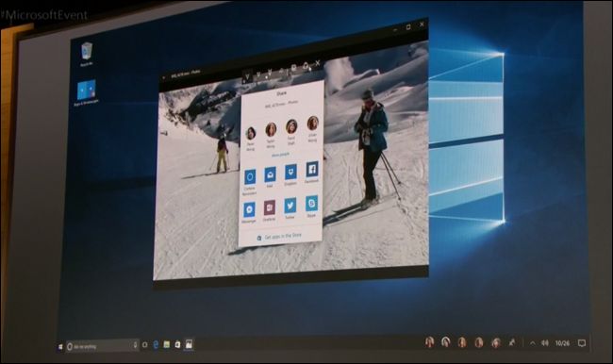
Task: Click the Ask me anything search box
Action: pos(102,346)
